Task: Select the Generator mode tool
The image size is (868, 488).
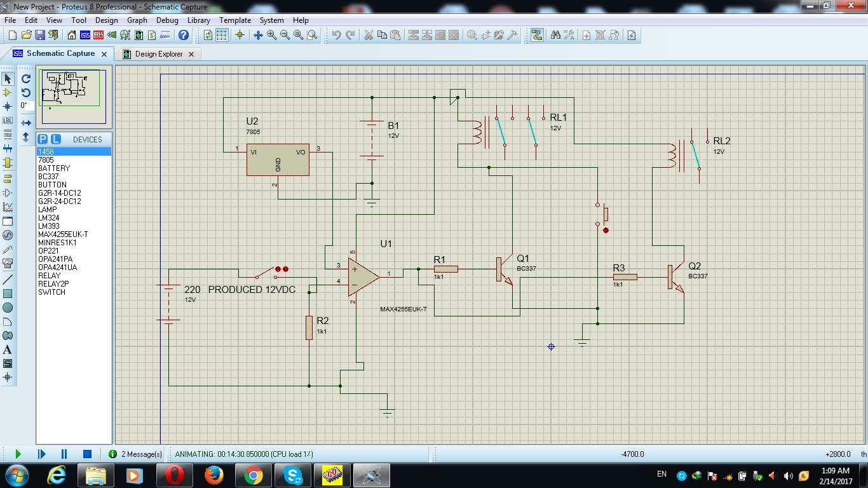Action: tap(8, 235)
